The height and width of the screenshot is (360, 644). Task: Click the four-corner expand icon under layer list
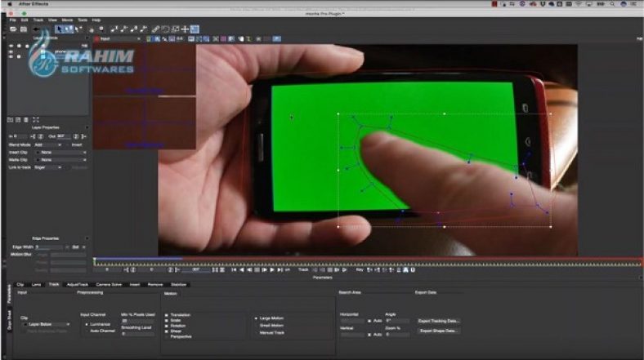tap(36, 120)
